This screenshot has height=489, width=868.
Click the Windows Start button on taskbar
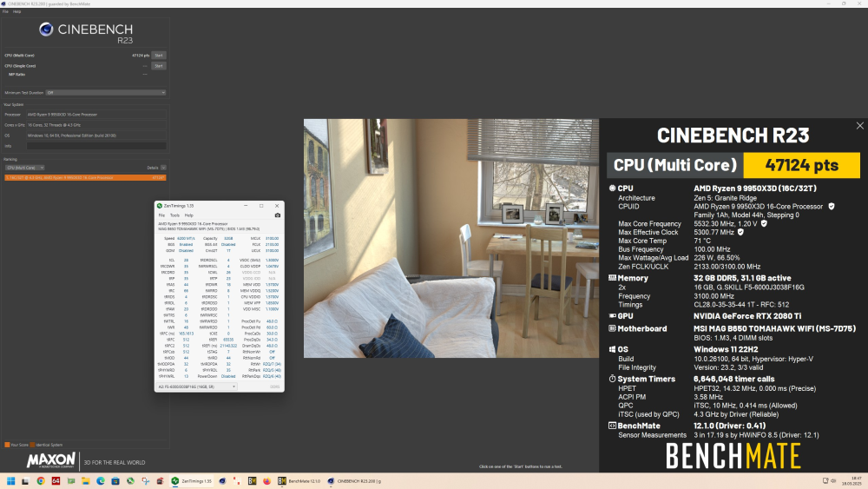coord(10,480)
